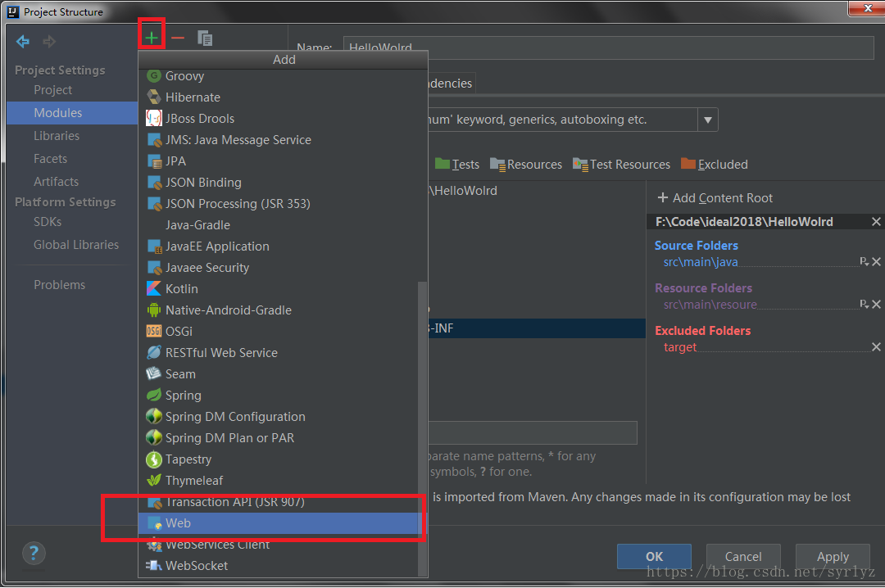885x588 pixels.
Task: Choose the Hibernate icon in Add list
Action: coord(153,97)
